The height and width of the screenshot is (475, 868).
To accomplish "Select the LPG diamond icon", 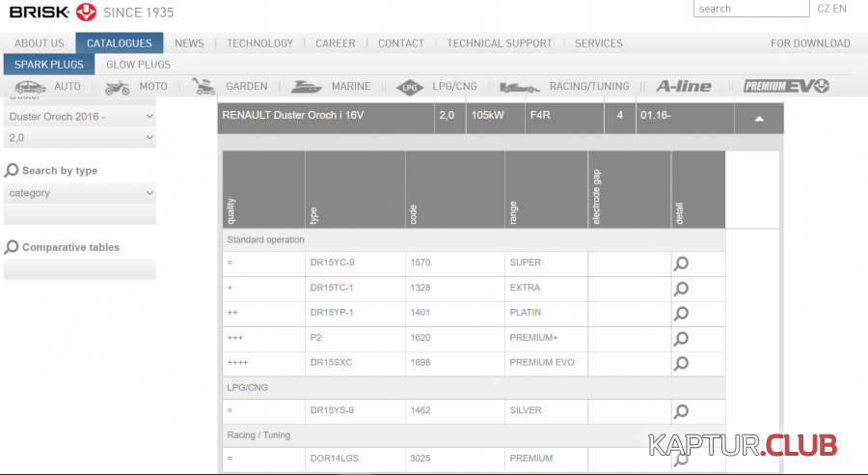I will coord(410,87).
